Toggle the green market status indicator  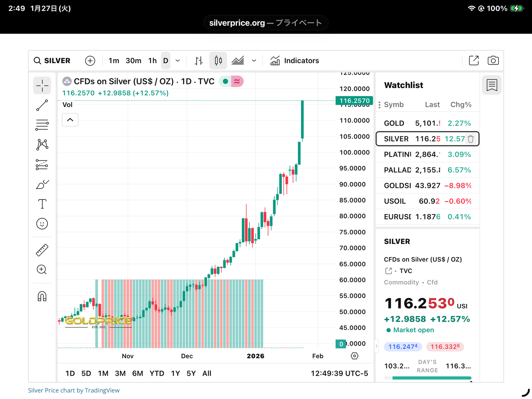[225, 81]
